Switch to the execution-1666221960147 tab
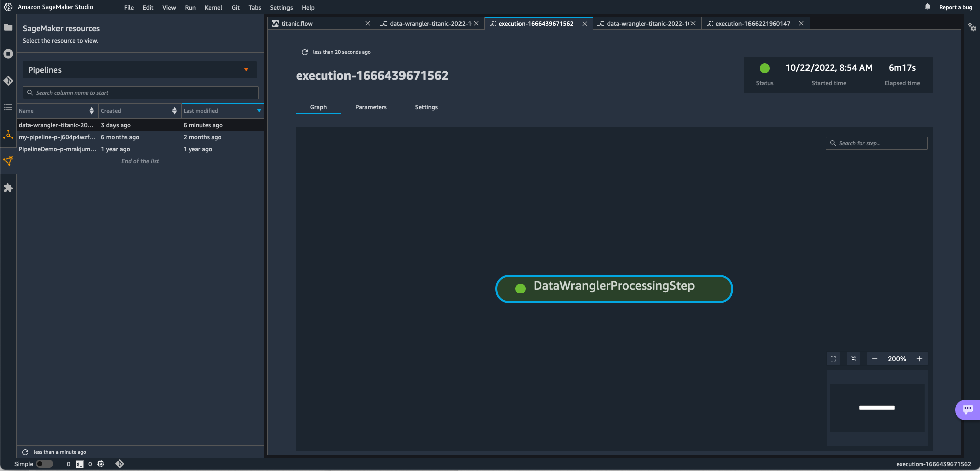 pos(755,24)
